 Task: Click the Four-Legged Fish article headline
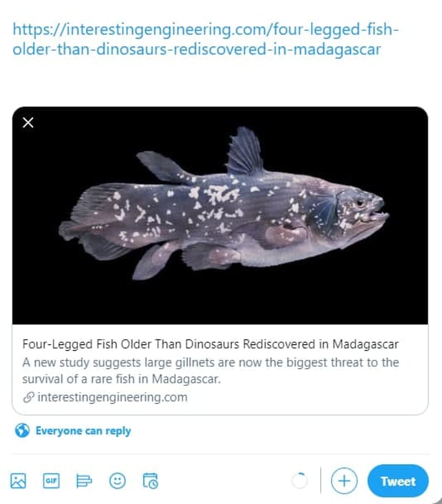(210, 344)
